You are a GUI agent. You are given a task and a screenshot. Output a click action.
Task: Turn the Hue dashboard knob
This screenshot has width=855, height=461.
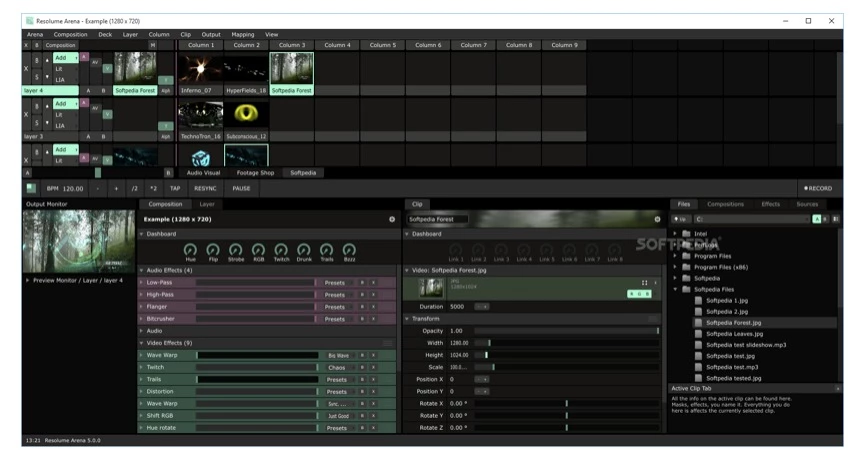pyautogui.click(x=190, y=250)
